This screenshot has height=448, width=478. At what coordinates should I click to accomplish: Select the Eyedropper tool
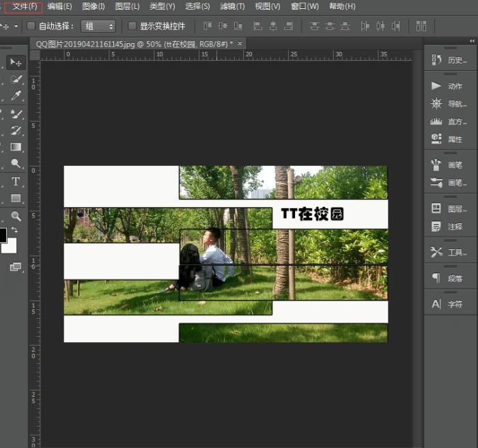coord(16,96)
